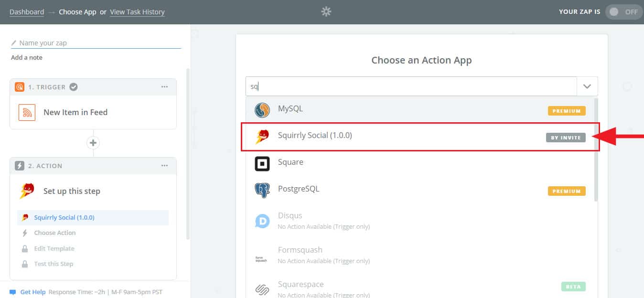Click the RSS feed icon beside New Item in Feed
This screenshot has width=644, height=298.
click(x=27, y=112)
